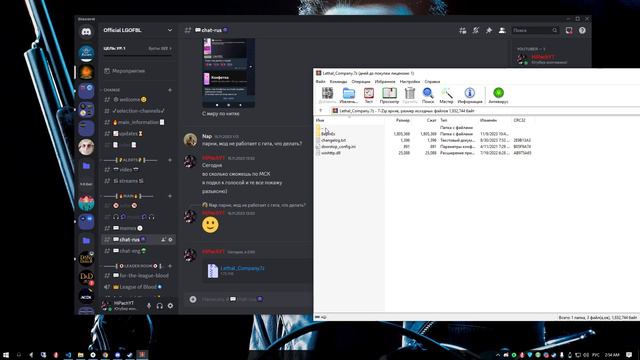Show pinned messages in chat-rus
The image size is (640, 360).
pyautogui.click(x=489, y=30)
